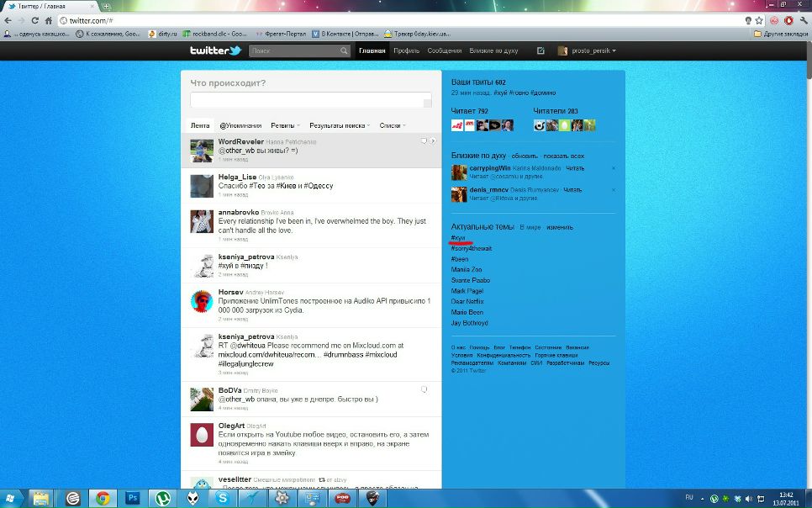
Task: Click the Twitter search field
Action: [294, 51]
